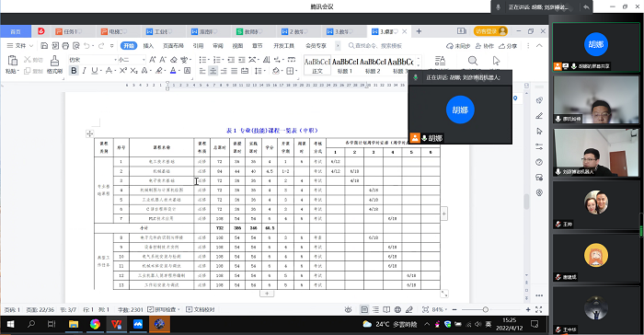
Task: Click the 分享 (Share) button
Action: tap(508, 46)
